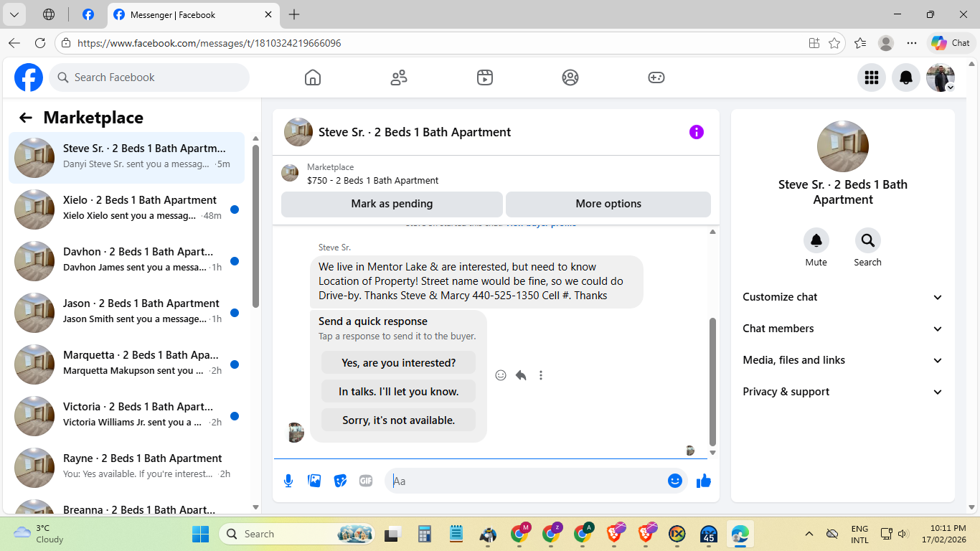Open Davhon conversation
This screenshot has width=980, height=551.
tap(126, 261)
